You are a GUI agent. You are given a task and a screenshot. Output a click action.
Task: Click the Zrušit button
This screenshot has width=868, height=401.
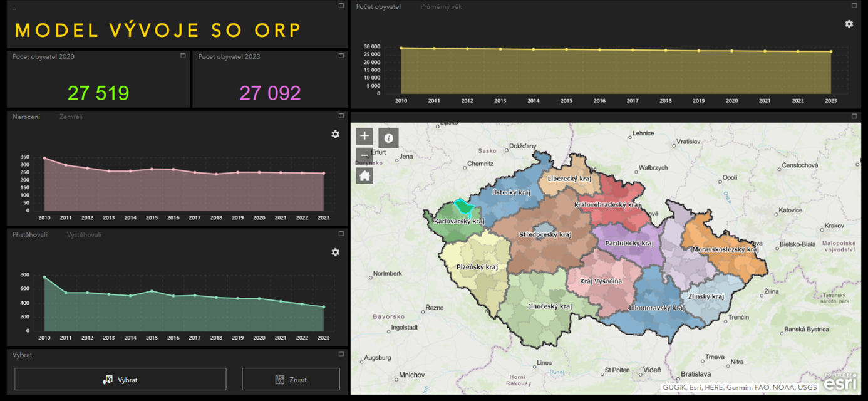click(x=291, y=379)
